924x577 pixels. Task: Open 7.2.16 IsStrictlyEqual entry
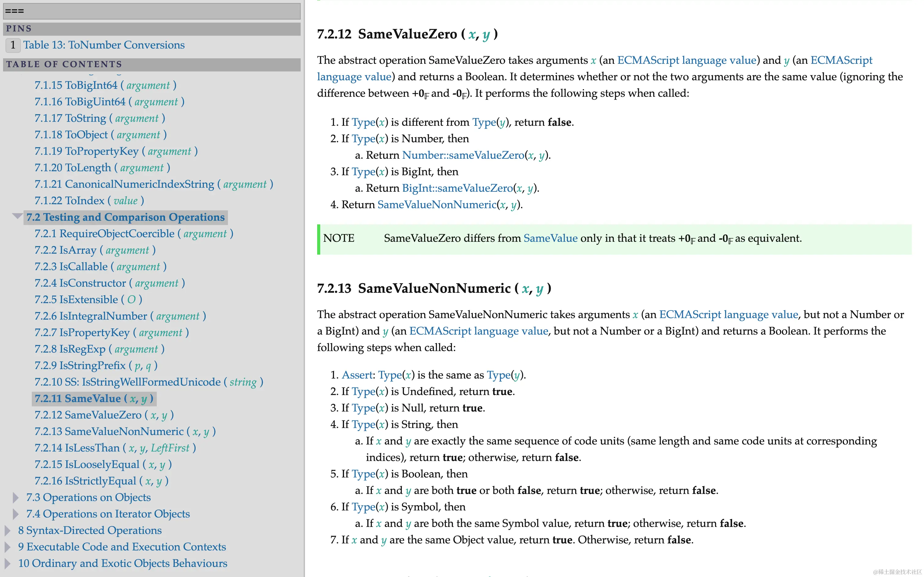click(x=101, y=481)
